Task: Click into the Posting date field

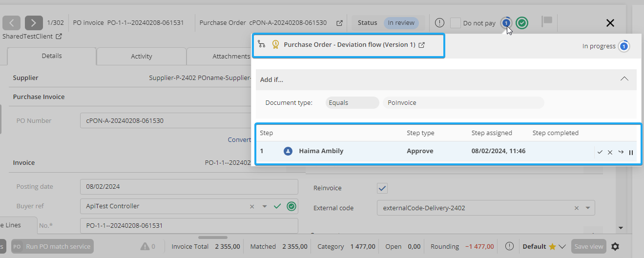Action: coord(188,186)
